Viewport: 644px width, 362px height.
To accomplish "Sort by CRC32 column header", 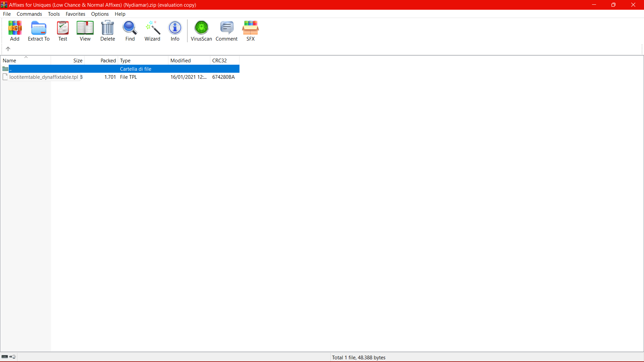I will tap(225, 60).
